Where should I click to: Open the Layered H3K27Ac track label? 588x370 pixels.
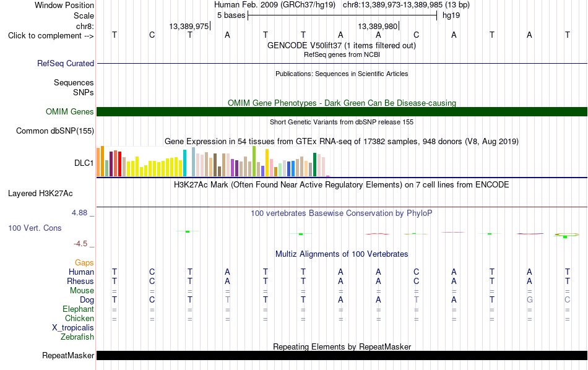(40, 194)
